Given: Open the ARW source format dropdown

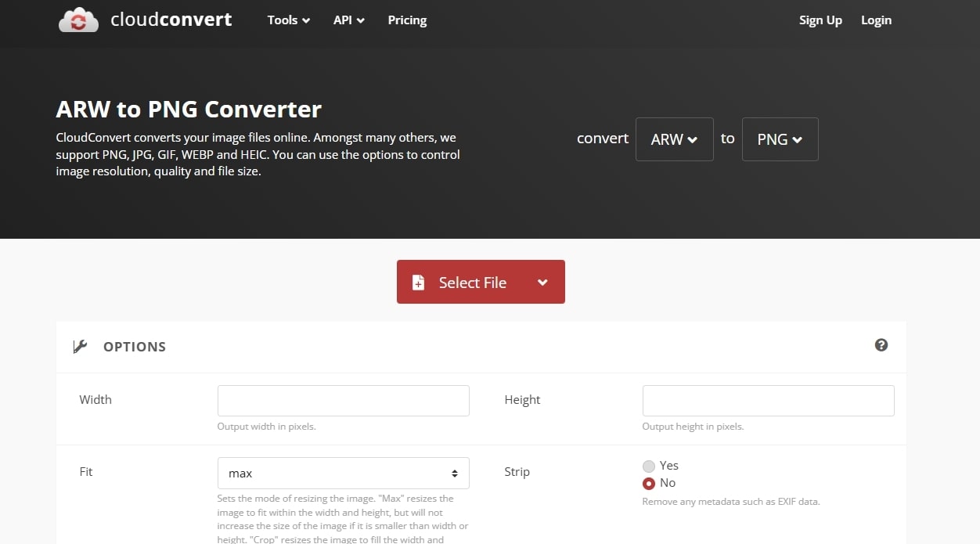Looking at the screenshot, I should (674, 139).
